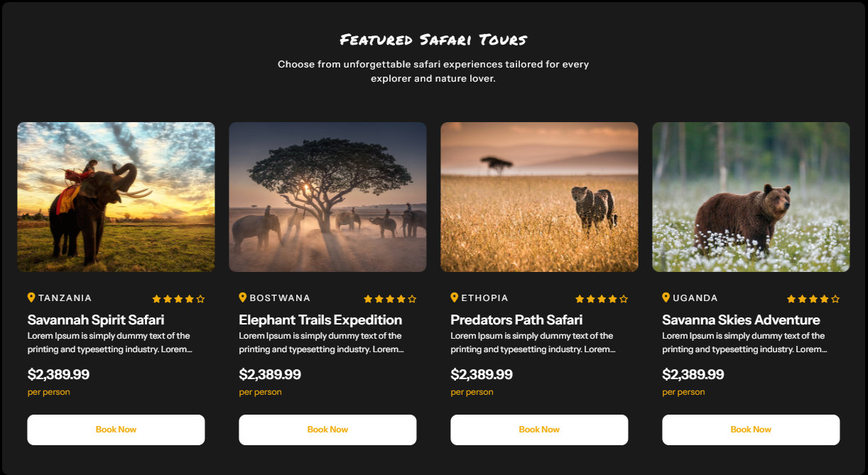Viewport: 868px width, 475px height.
Task: Open the acacia tree with elephants image
Action: 327,197
